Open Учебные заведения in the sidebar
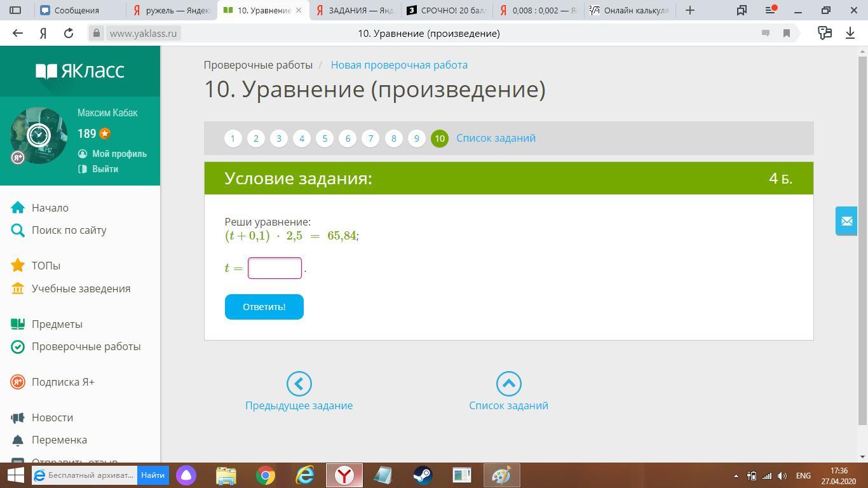 (x=81, y=288)
